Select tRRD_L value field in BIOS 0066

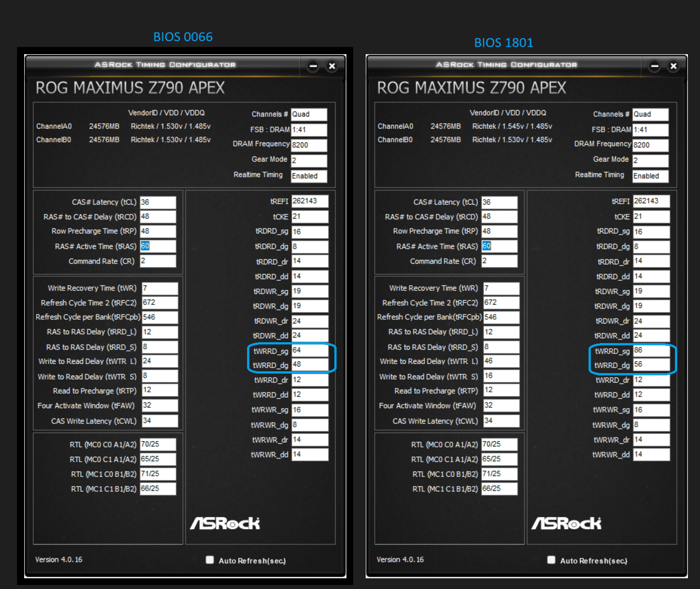(x=160, y=332)
